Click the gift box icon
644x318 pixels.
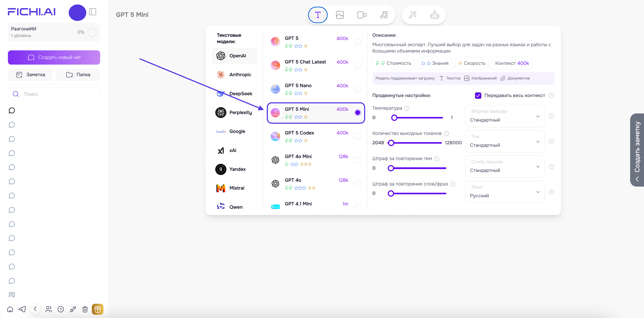pyautogui.click(x=98, y=309)
